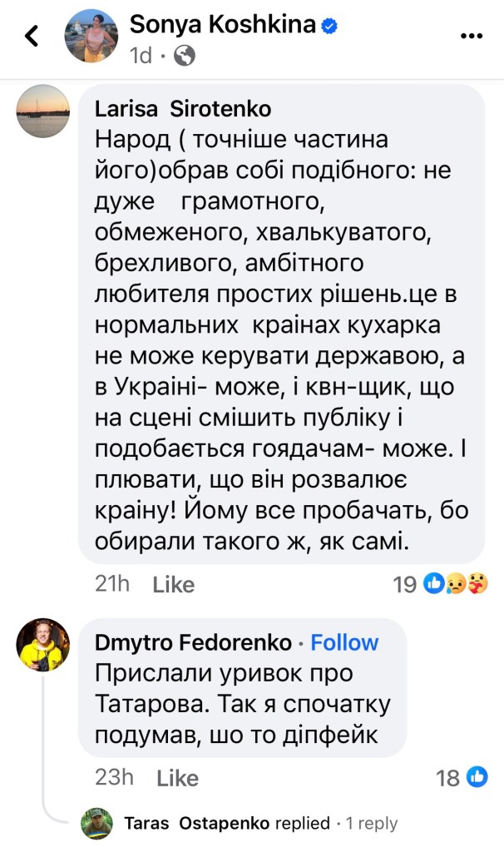The width and height of the screenshot is (504, 852).
Task: Tap the 21h timestamp on Larisa's comment
Action: pos(112,585)
